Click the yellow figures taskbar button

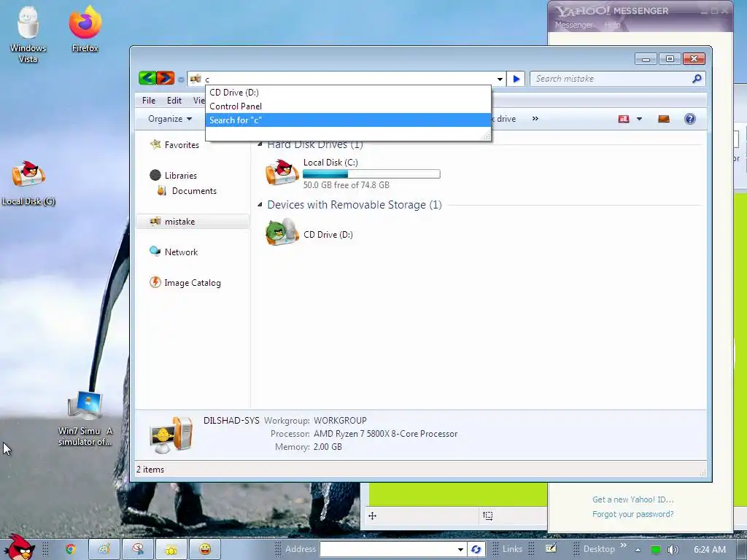171,550
